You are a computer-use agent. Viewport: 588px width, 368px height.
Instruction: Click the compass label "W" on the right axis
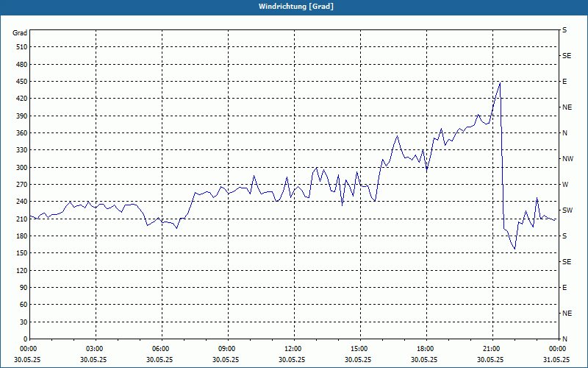click(x=565, y=185)
